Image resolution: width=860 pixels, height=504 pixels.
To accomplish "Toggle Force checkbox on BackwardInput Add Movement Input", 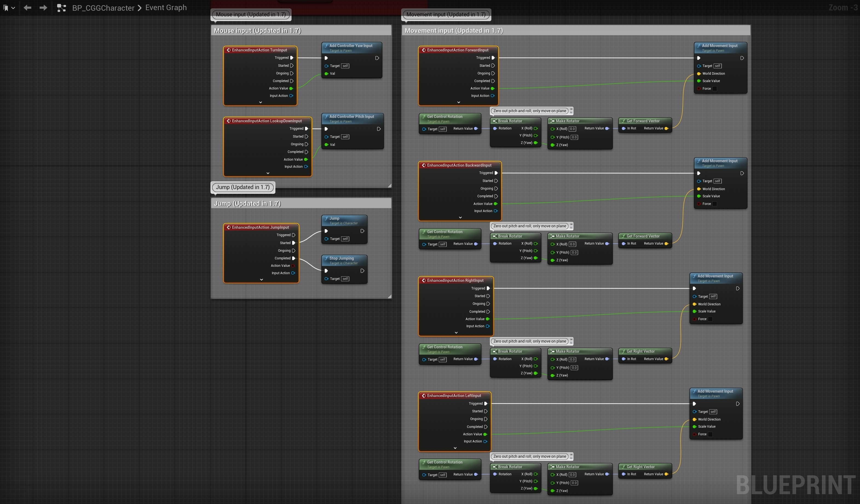I will tap(715, 204).
